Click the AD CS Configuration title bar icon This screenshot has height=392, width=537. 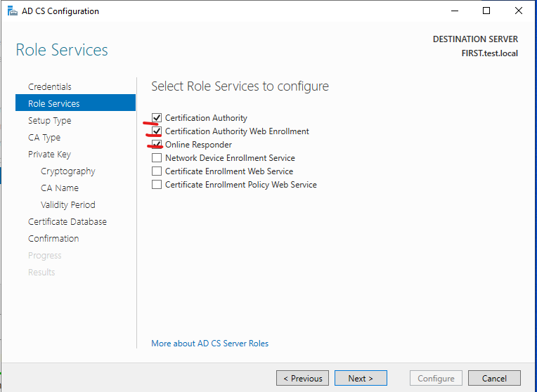coord(13,11)
